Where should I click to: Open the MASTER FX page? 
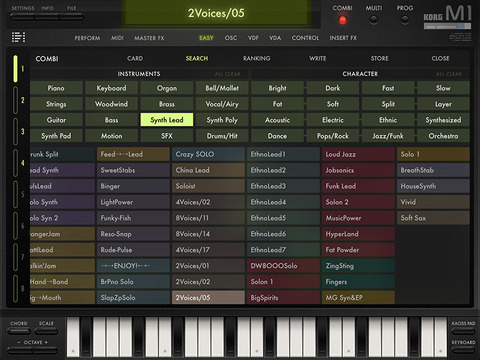tap(149, 38)
